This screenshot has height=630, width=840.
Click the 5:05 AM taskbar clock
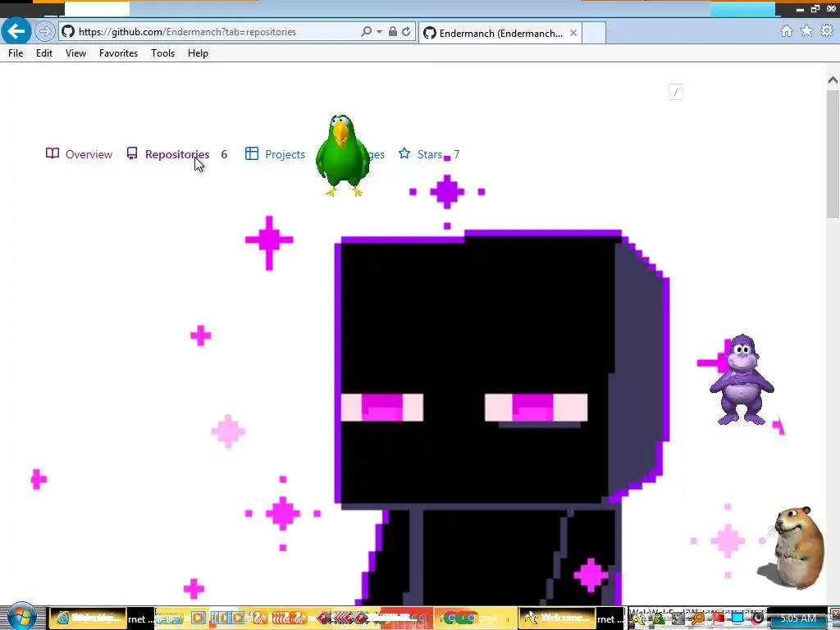click(x=798, y=619)
